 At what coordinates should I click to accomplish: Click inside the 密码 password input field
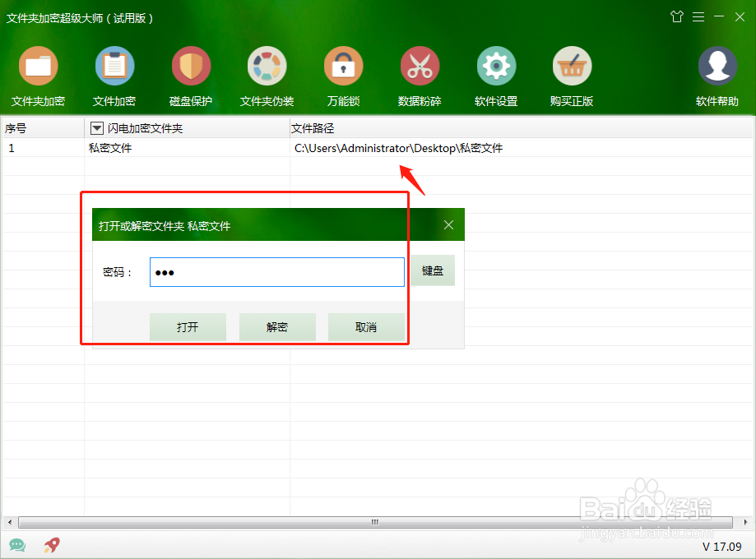(276, 270)
